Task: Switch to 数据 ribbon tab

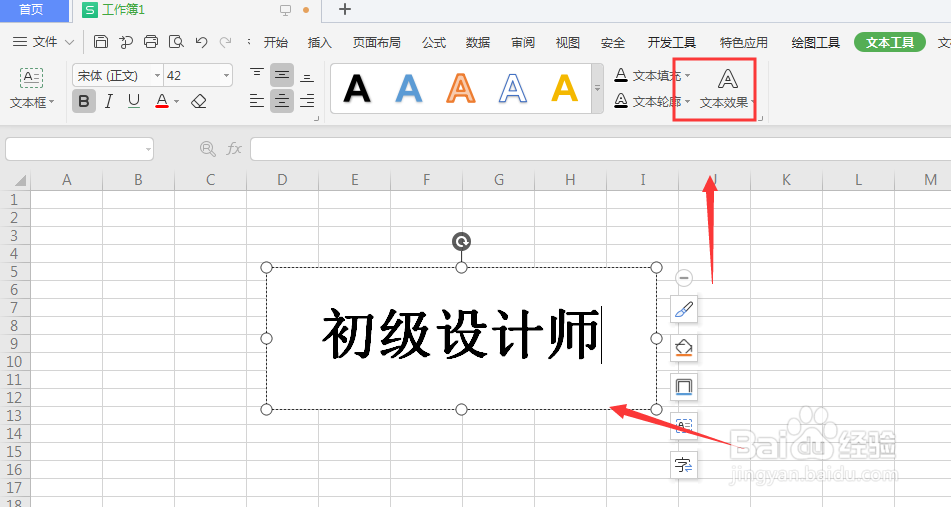Action: tap(478, 42)
